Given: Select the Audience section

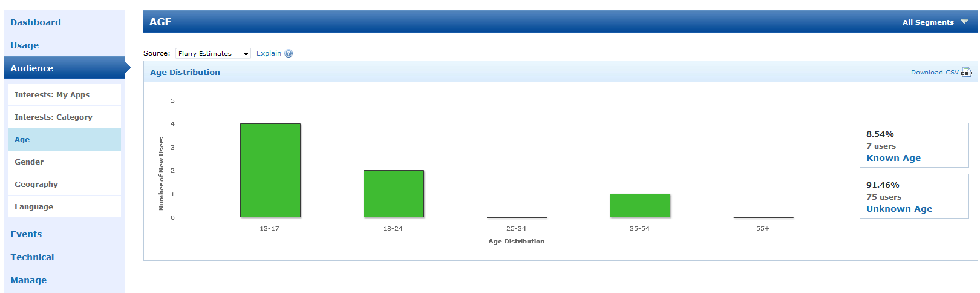Looking at the screenshot, I should [65, 68].
